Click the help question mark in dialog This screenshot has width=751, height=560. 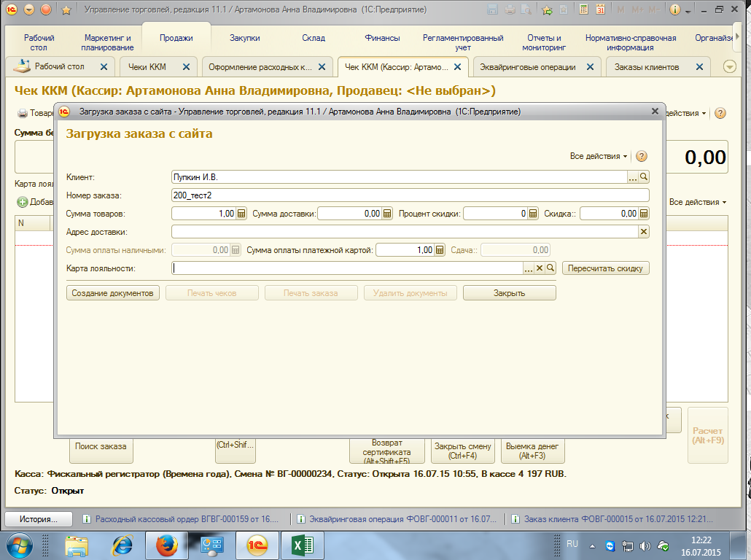pyautogui.click(x=642, y=156)
